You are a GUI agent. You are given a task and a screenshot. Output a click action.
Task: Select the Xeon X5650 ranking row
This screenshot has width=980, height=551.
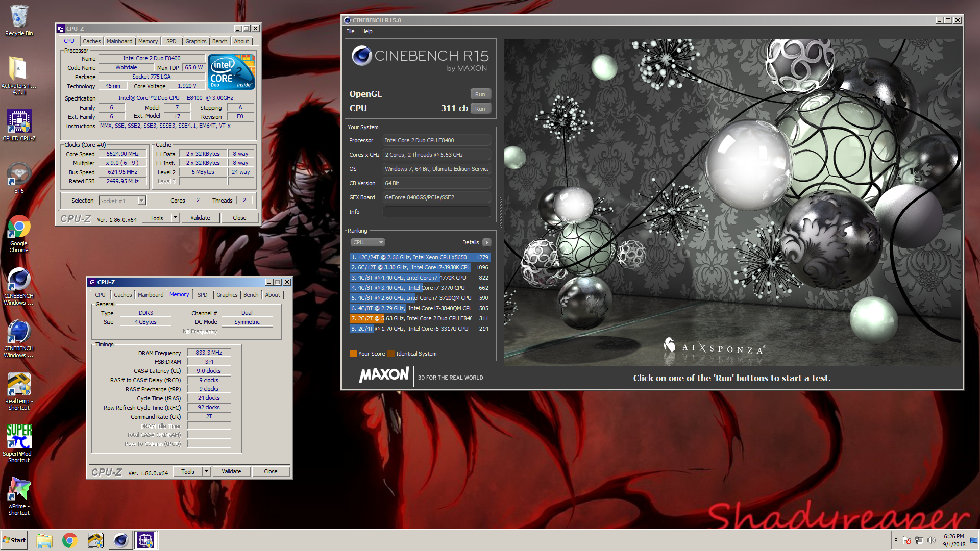pos(420,257)
